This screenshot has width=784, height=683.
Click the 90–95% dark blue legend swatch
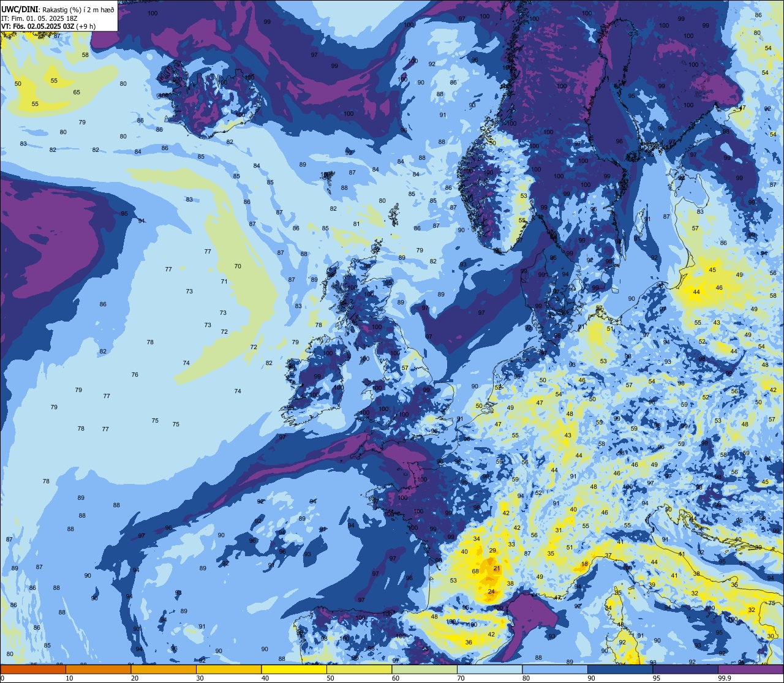click(x=620, y=670)
